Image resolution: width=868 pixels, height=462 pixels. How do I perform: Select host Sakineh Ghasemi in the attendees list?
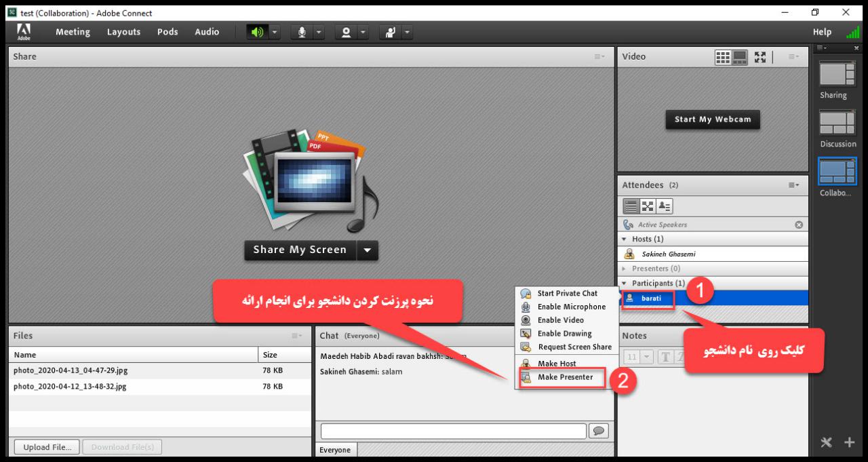713,254
